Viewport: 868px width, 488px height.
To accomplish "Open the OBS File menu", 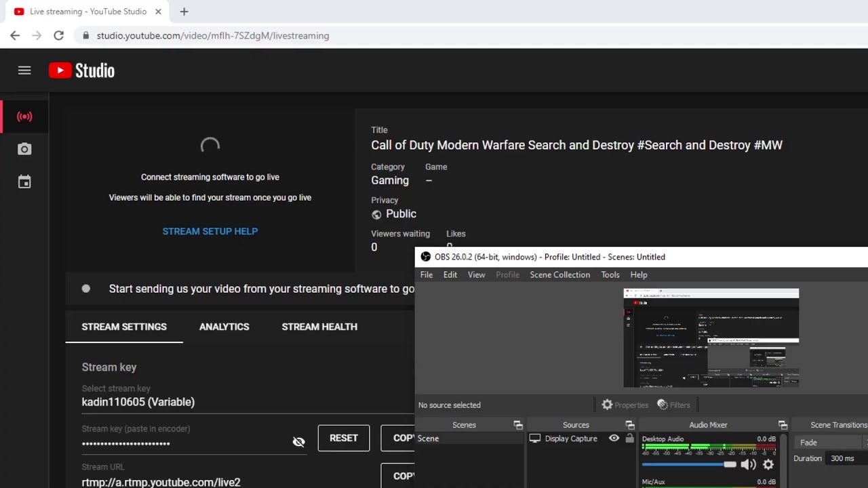I will point(427,274).
